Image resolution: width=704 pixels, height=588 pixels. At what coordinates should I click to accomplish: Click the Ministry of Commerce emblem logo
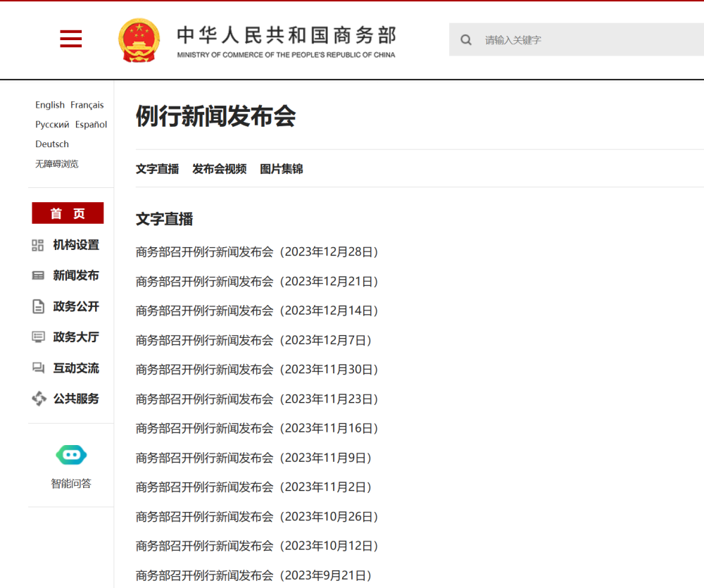[140, 39]
